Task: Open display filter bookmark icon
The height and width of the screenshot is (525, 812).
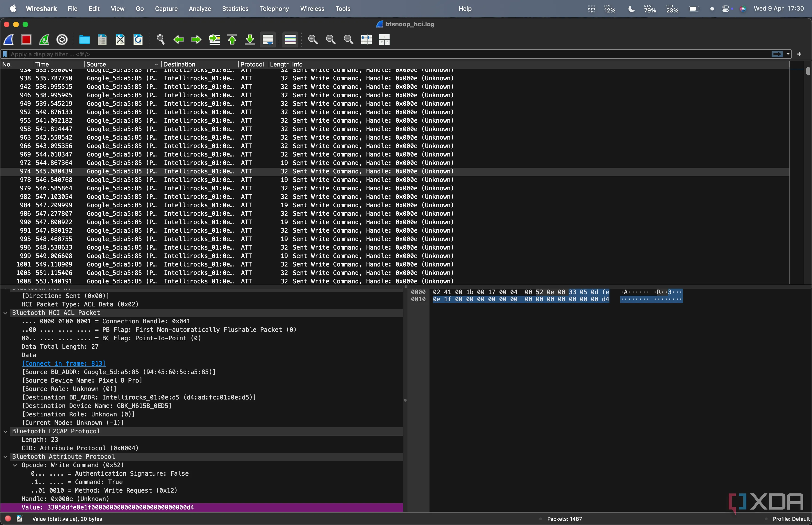Action: coord(5,54)
